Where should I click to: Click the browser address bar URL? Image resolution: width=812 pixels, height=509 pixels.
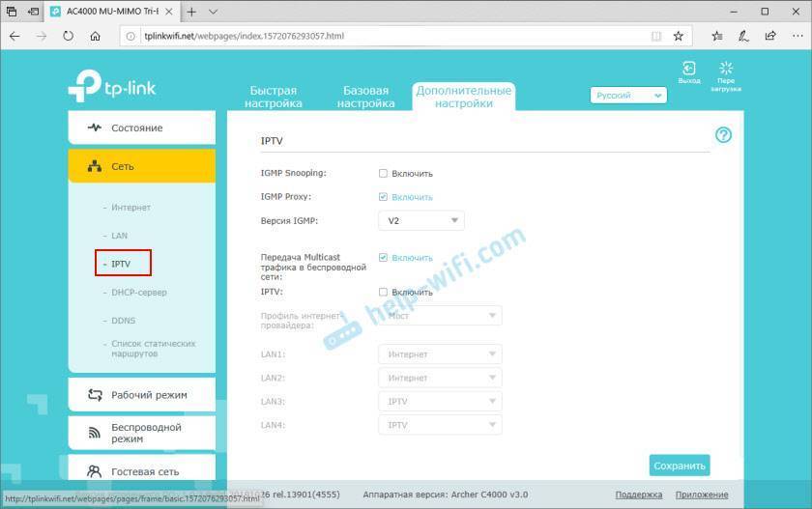[x=244, y=36]
